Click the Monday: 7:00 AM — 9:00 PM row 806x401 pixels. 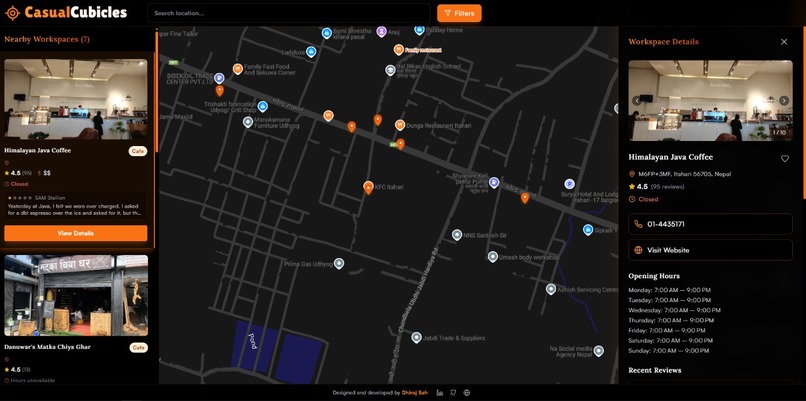[x=669, y=290]
